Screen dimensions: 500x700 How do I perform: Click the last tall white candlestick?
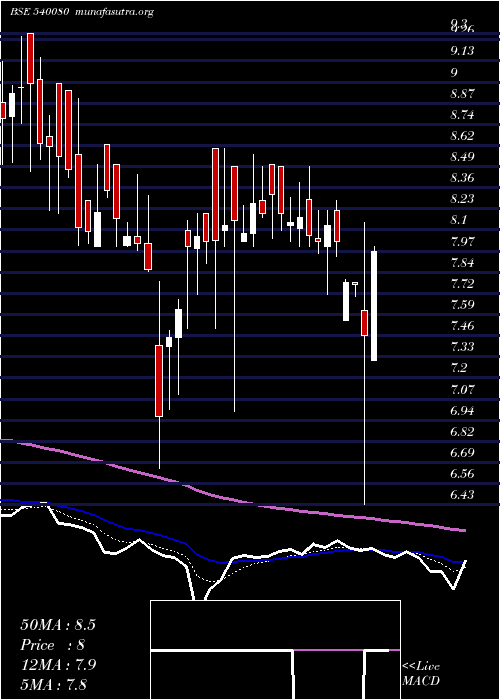coord(374,306)
